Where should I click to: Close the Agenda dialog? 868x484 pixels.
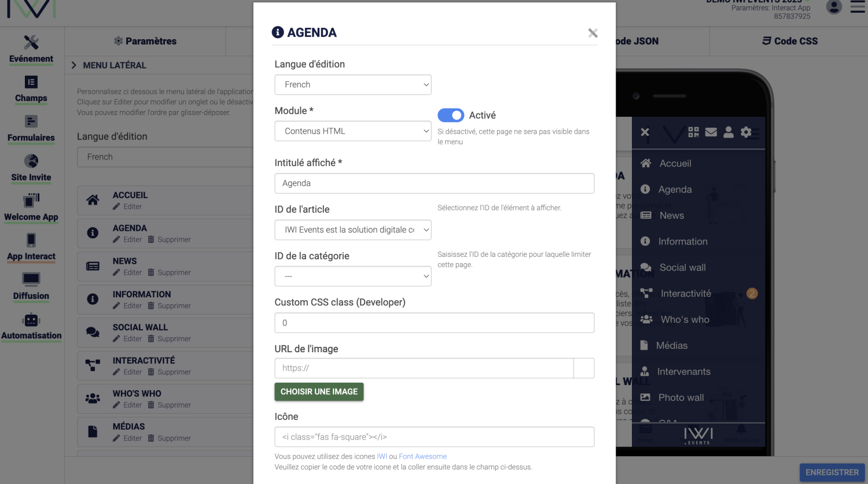click(593, 33)
